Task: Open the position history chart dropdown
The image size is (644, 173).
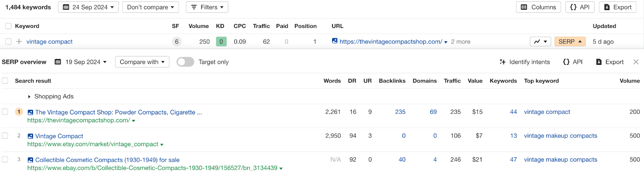Action: pos(540,41)
